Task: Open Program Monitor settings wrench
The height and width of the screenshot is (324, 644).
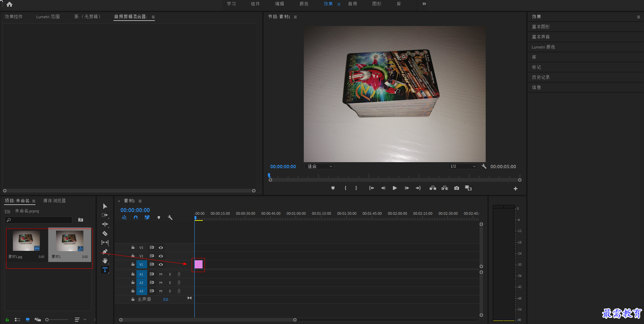Action: tap(484, 166)
